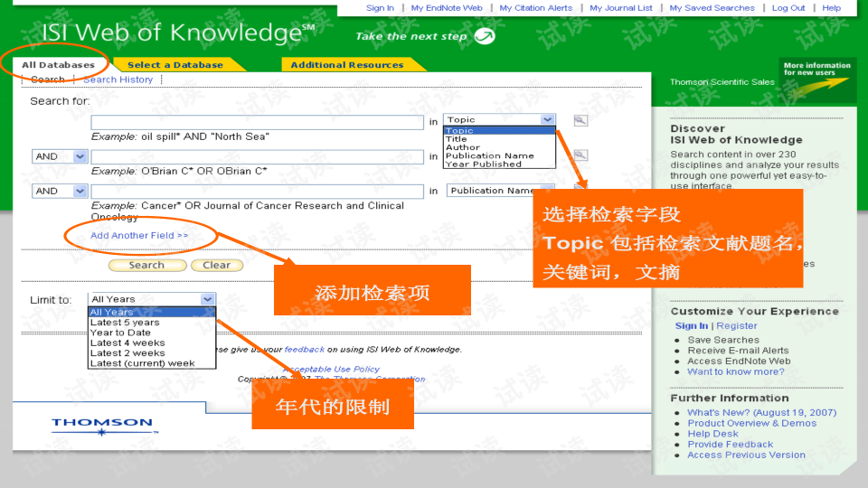
Task: Choose Latest 5 years option
Action: (x=125, y=323)
